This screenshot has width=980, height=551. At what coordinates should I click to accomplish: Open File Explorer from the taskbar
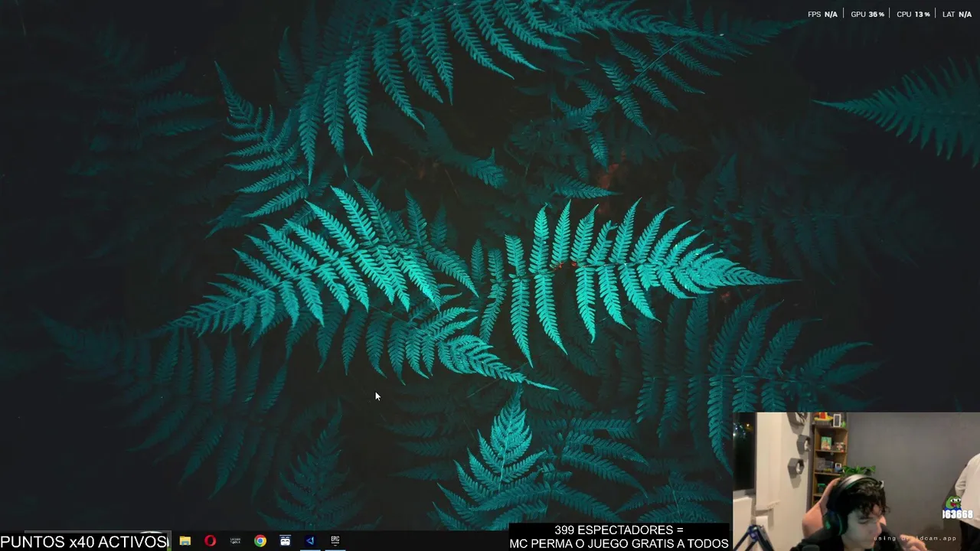click(185, 541)
